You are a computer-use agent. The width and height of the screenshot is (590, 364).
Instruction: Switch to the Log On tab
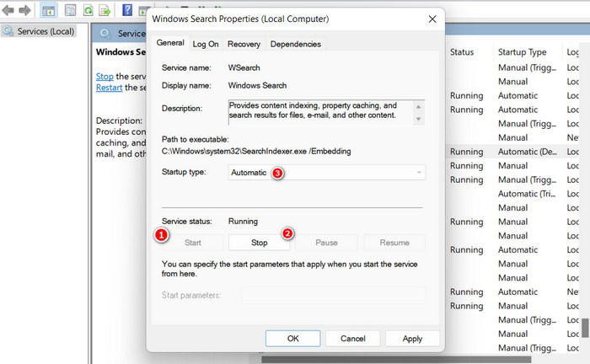(x=206, y=44)
